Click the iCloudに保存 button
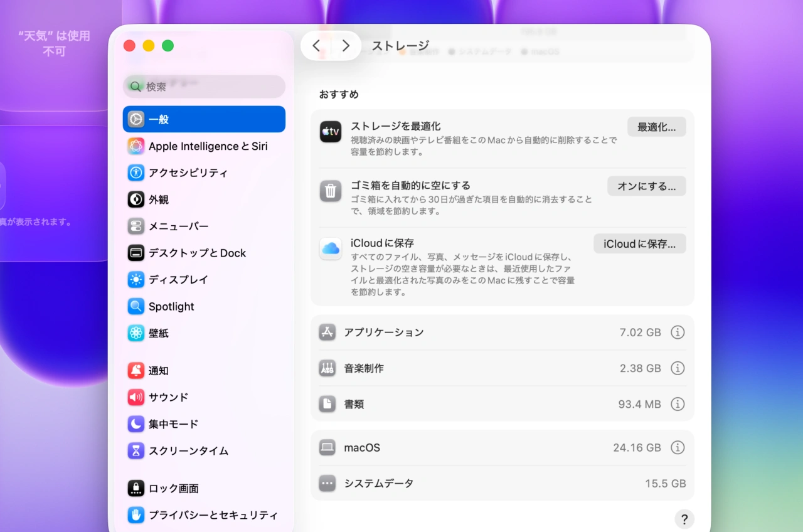 pos(639,243)
